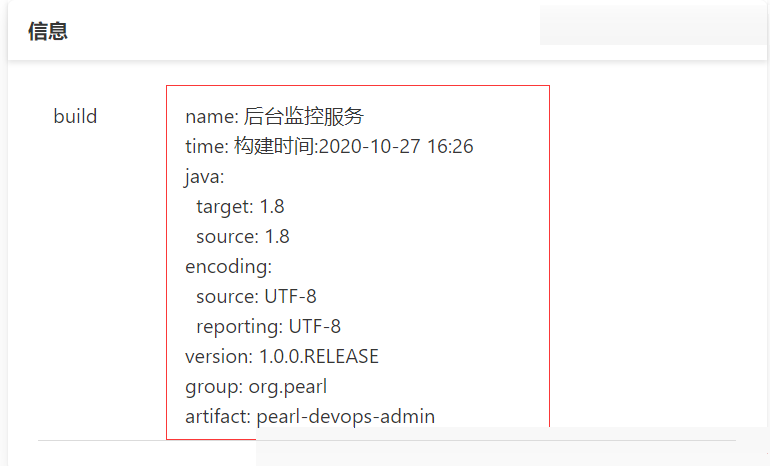Screen dimensions: 770x466
Task: Click the gray block in header right
Action: [x=653, y=25]
